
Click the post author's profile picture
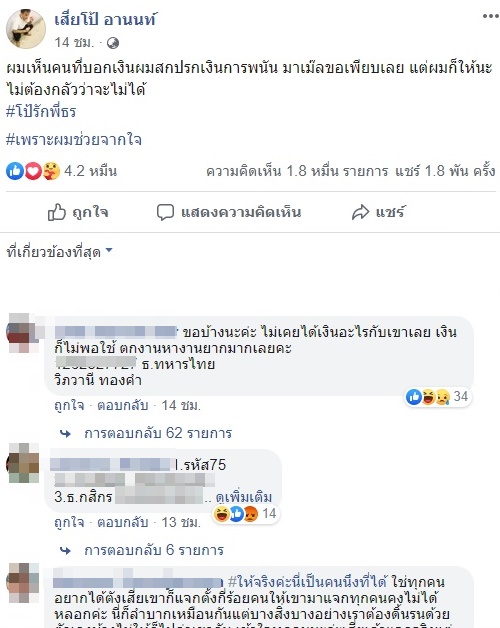pyautogui.click(x=26, y=29)
